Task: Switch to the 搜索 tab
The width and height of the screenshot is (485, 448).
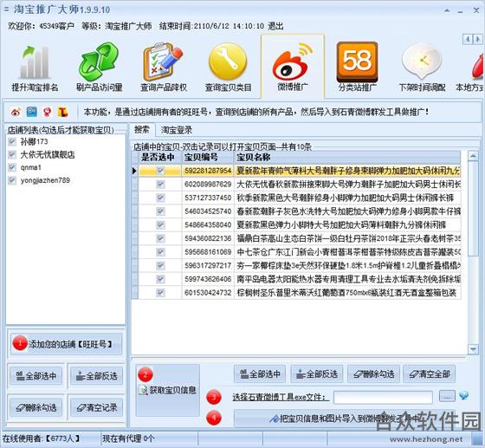Action: point(142,129)
